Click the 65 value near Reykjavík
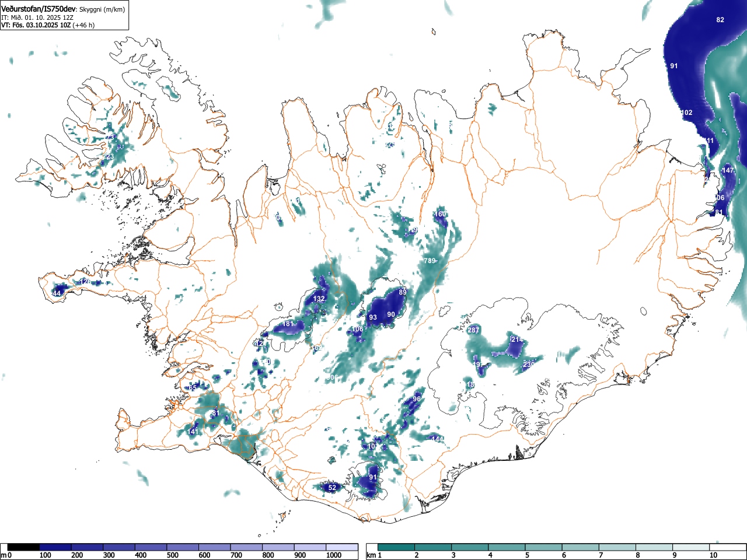747x560 pixels. (x=193, y=388)
